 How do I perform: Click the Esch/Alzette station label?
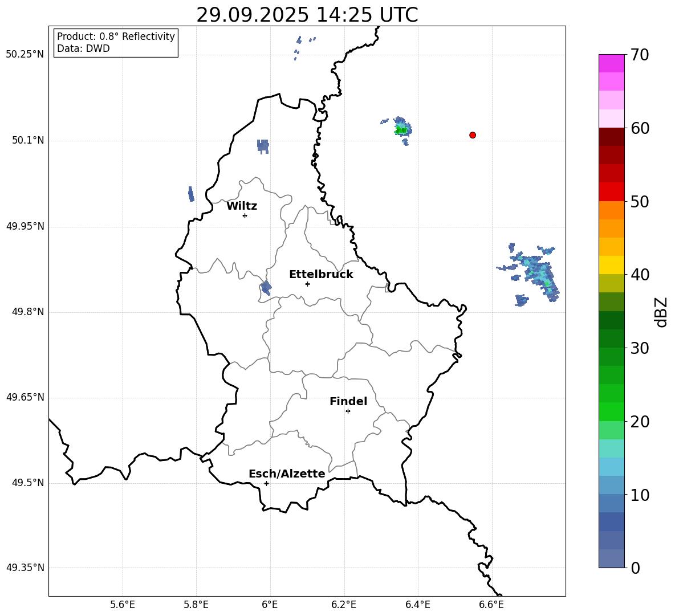pyautogui.click(x=287, y=474)
